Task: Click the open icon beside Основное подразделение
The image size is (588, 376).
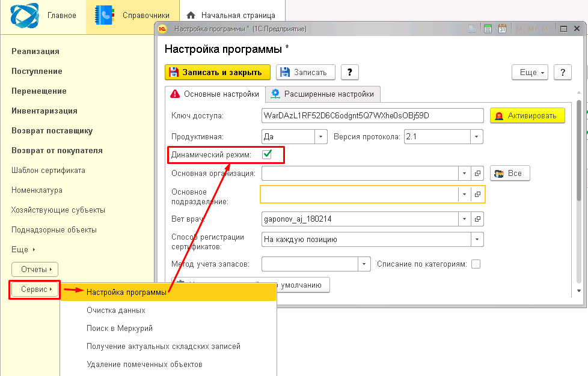Action: [477, 195]
